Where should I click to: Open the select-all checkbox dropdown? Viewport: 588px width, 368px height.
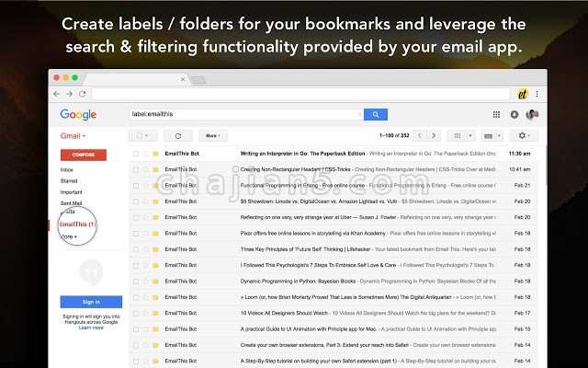click(x=143, y=135)
